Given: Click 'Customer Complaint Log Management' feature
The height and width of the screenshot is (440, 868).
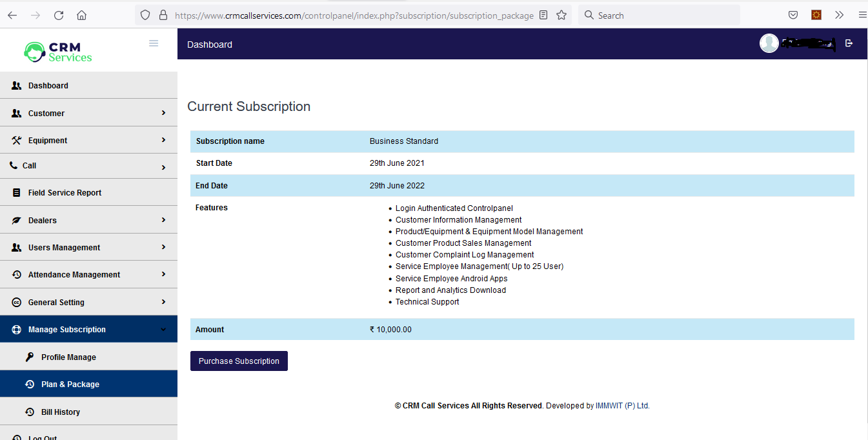Looking at the screenshot, I should (x=465, y=255).
